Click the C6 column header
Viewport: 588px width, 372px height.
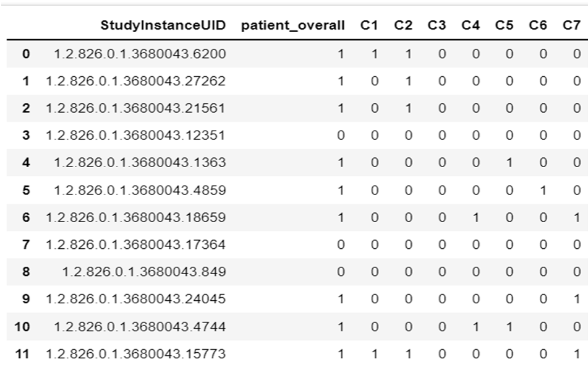(x=537, y=25)
